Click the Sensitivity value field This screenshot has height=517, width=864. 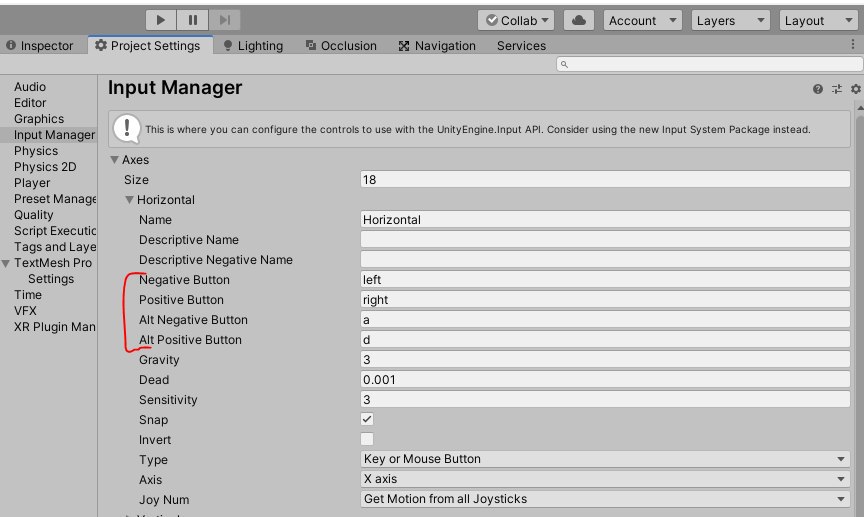[x=605, y=400]
